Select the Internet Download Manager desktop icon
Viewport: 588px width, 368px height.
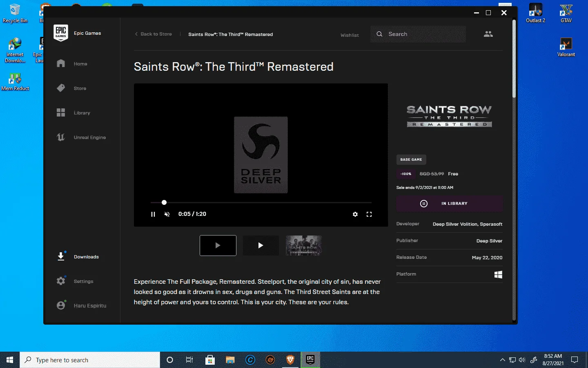15,50
